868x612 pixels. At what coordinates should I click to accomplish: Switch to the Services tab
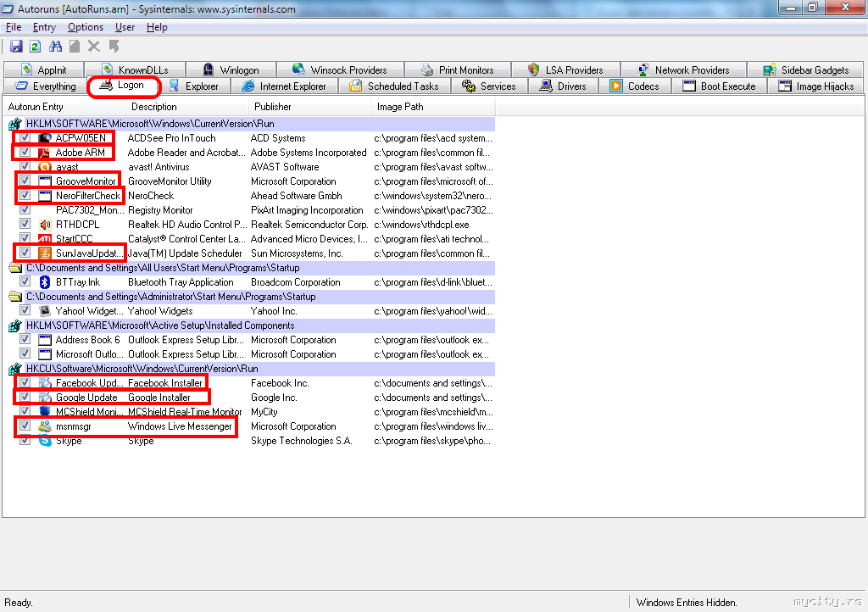tap(490, 86)
